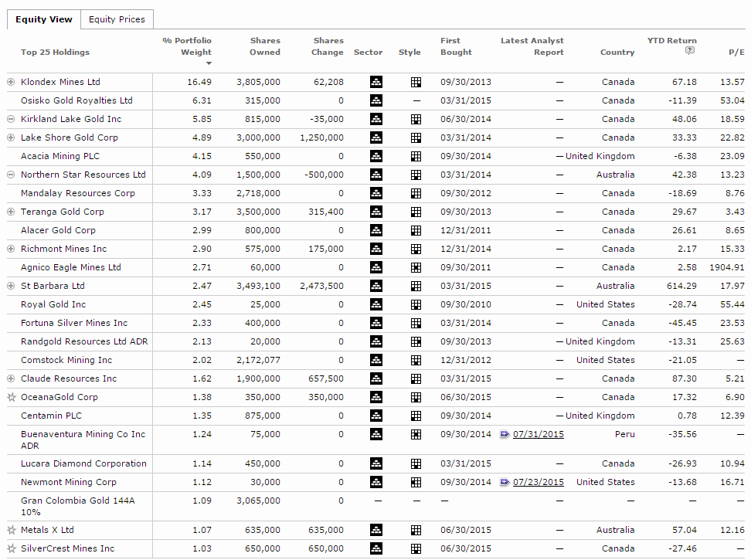Image resolution: width=751 pixels, height=560 pixels.
Task: Click the YTD Return help icon
Action: (x=690, y=50)
